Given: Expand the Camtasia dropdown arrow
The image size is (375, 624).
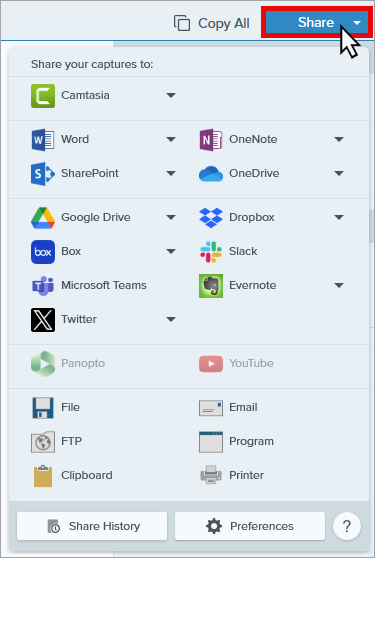Looking at the screenshot, I should pyautogui.click(x=171, y=96).
